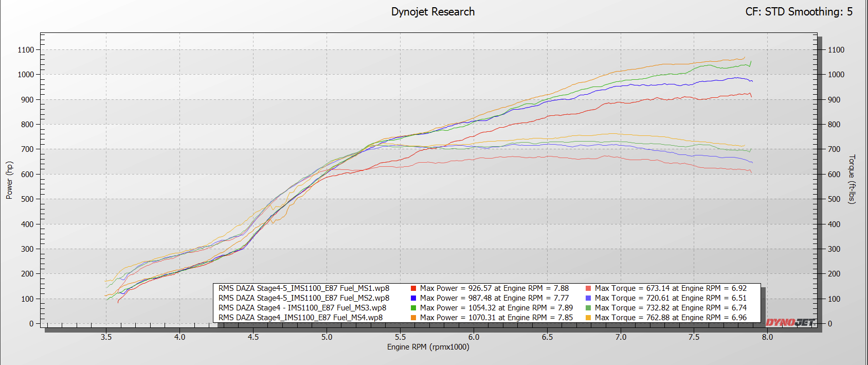The image size is (868, 365).
Task: Click Max Power = 1070.31 value
Action: 496,318
